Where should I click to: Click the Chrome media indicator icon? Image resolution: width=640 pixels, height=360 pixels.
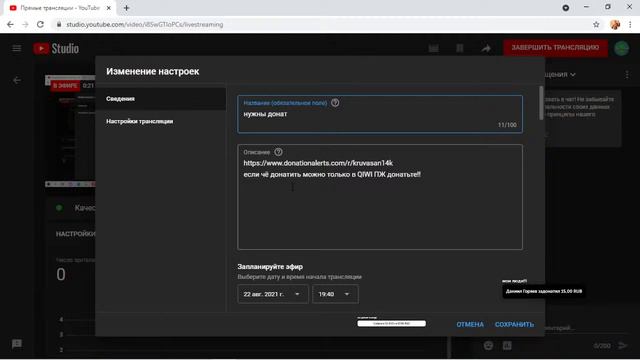coord(566,8)
